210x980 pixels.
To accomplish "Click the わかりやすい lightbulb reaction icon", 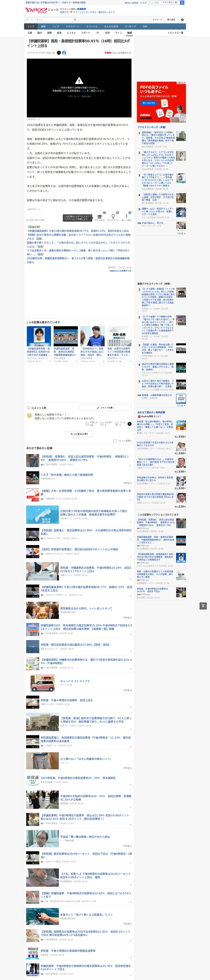I will (x=113, y=216).
